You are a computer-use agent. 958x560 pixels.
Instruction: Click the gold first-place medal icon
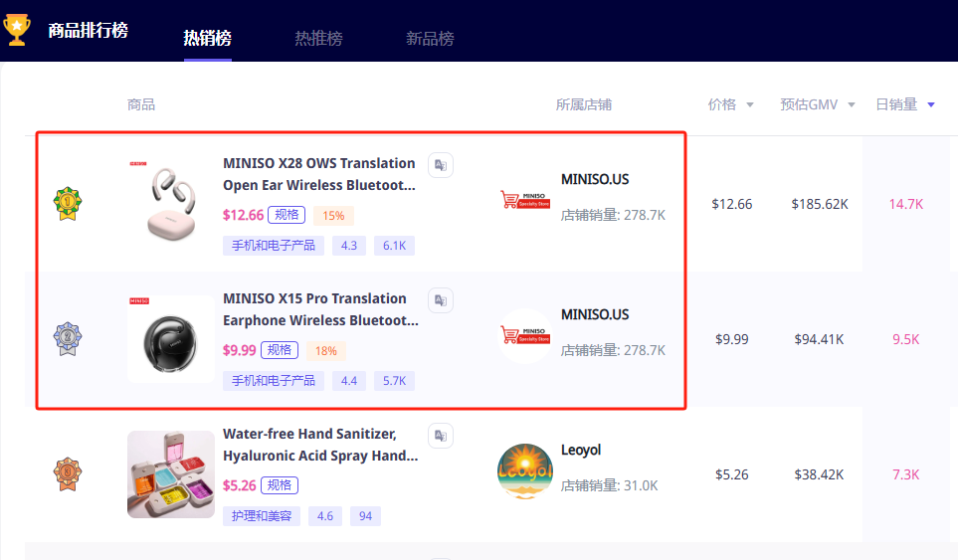click(68, 204)
